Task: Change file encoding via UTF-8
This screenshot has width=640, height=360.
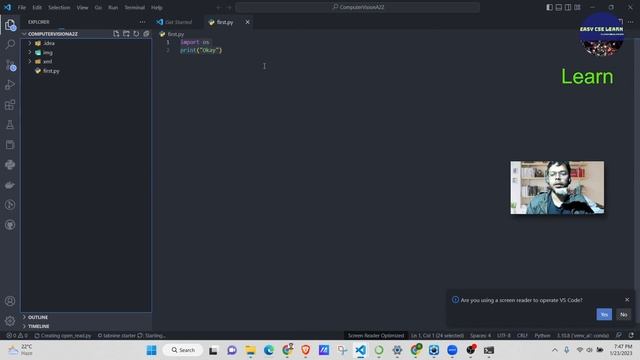Action: (504, 336)
